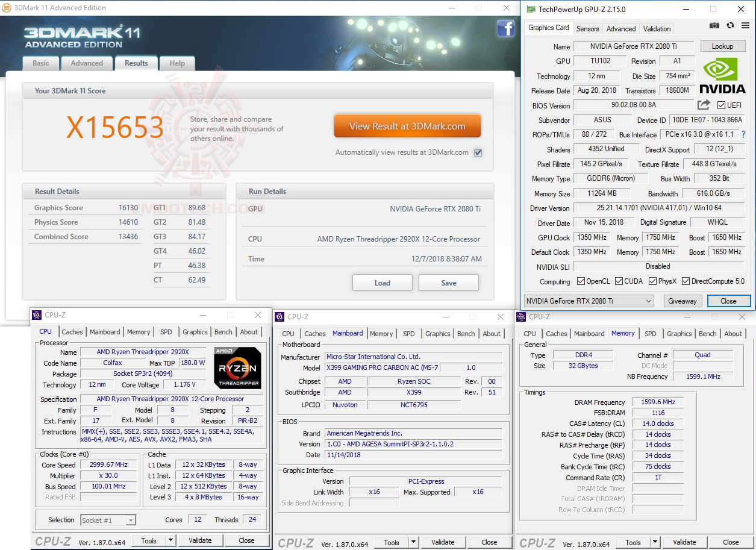Click the CPU-Z CPU window title icon
Screen dimensions: 756x550
[x=37, y=315]
